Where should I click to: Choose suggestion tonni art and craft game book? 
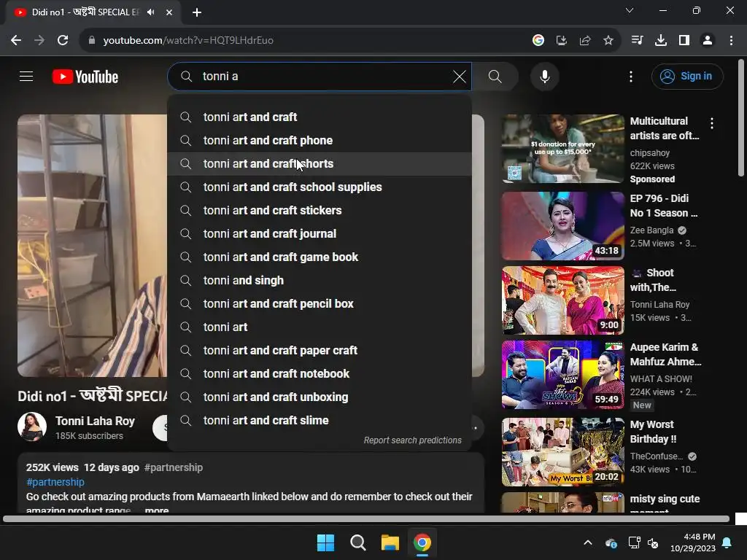[320, 257]
